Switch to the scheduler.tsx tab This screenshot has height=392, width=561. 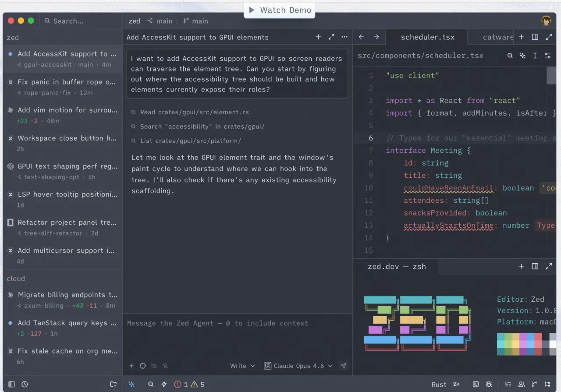click(x=427, y=37)
